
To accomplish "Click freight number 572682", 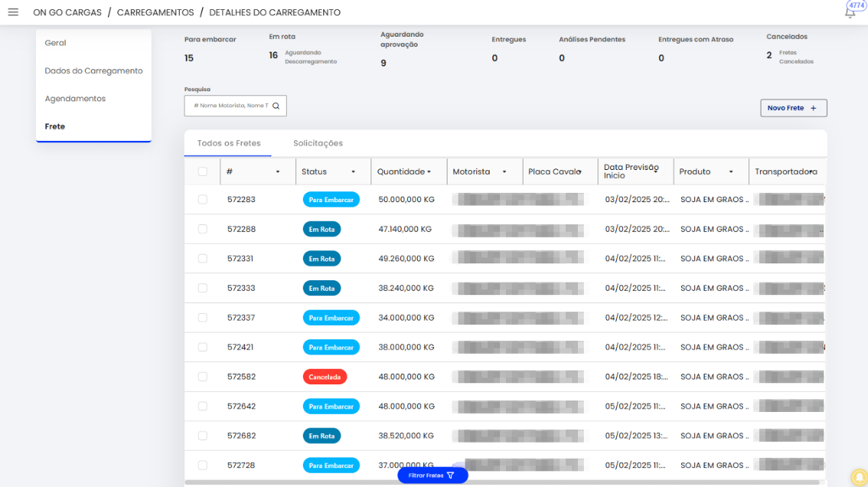I will click(x=241, y=436).
